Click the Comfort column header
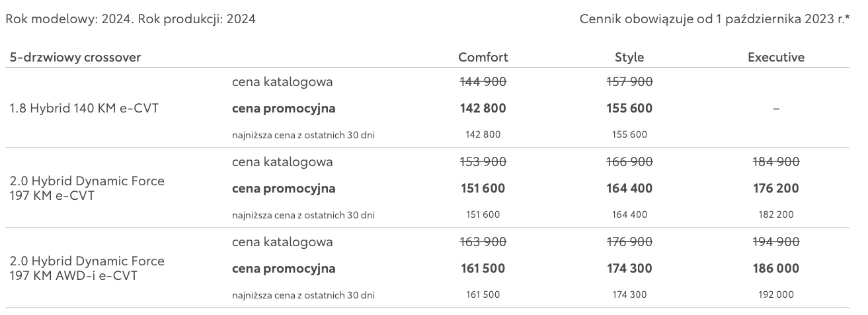 483,58
